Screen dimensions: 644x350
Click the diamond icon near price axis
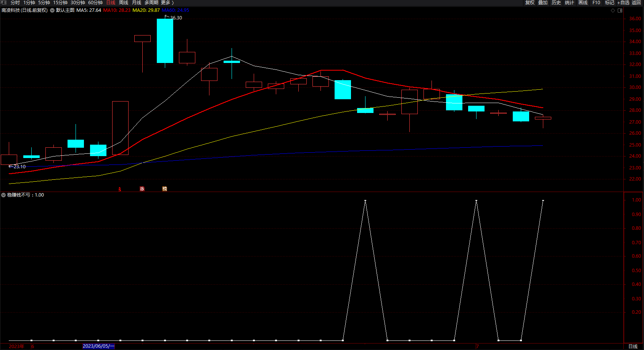(613, 11)
